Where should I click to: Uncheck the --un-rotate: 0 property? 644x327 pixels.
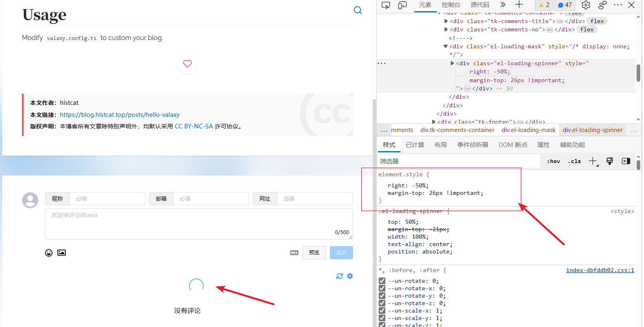click(382, 280)
